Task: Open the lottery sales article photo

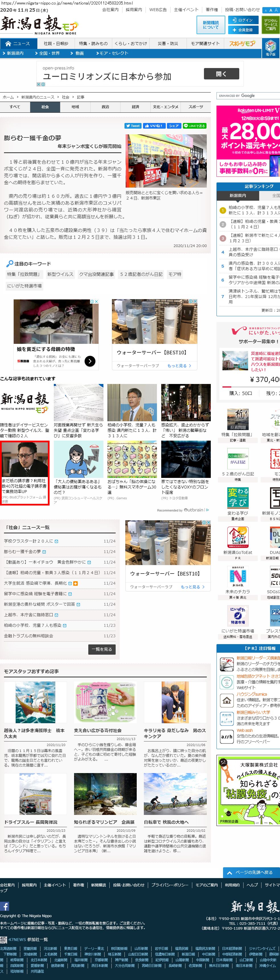Action: [x=166, y=161]
